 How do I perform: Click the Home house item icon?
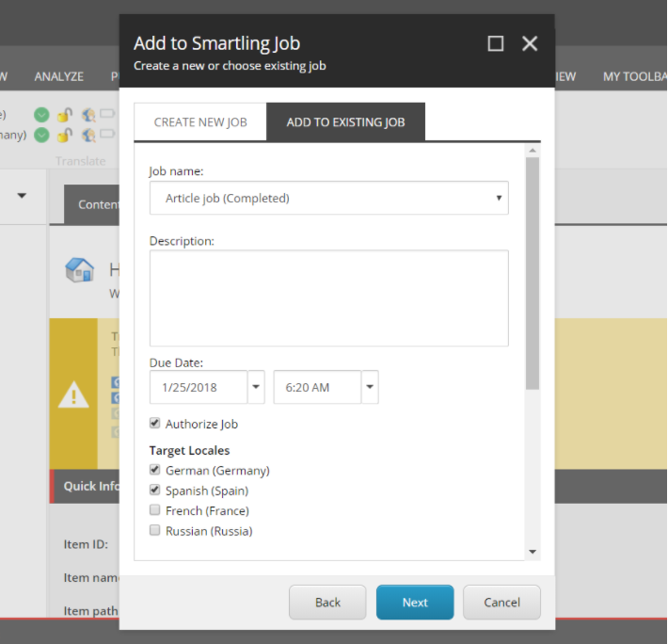pyautogui.click(x=80, y=270)
